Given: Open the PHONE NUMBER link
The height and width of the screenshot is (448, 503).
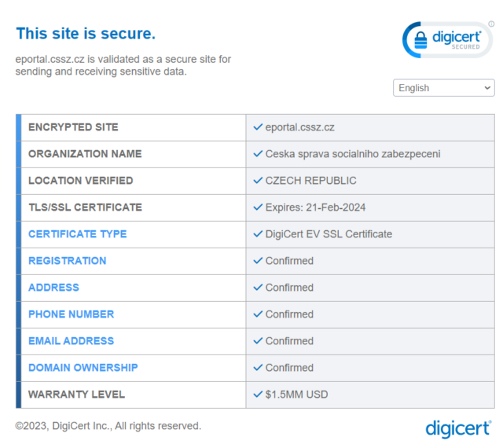Looking at the screenshot, I should click(71, 314).
